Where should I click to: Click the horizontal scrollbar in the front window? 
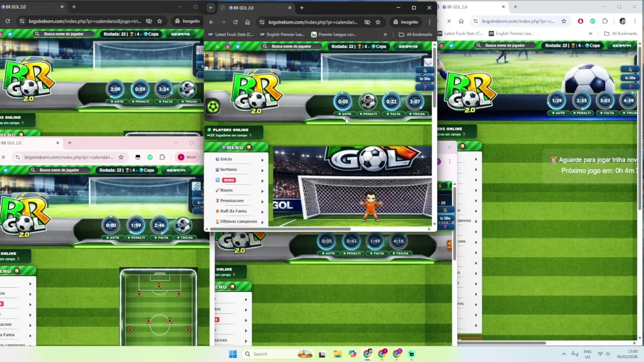279,229
